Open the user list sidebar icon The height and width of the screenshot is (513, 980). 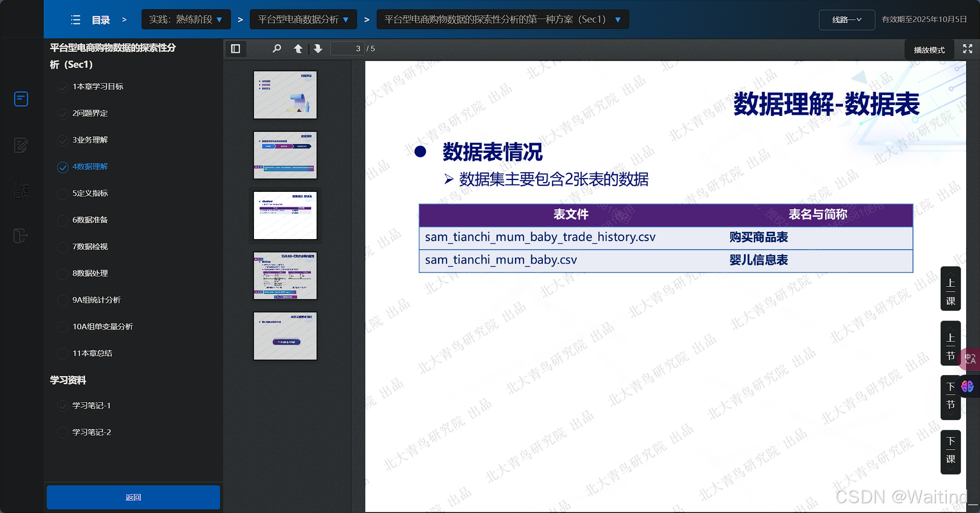21,190
